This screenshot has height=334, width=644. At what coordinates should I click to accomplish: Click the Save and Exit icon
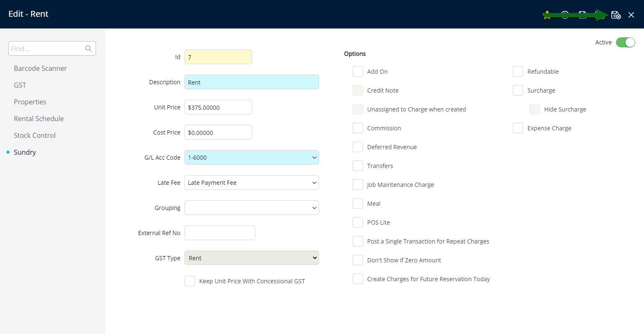(x=615, y=15)
